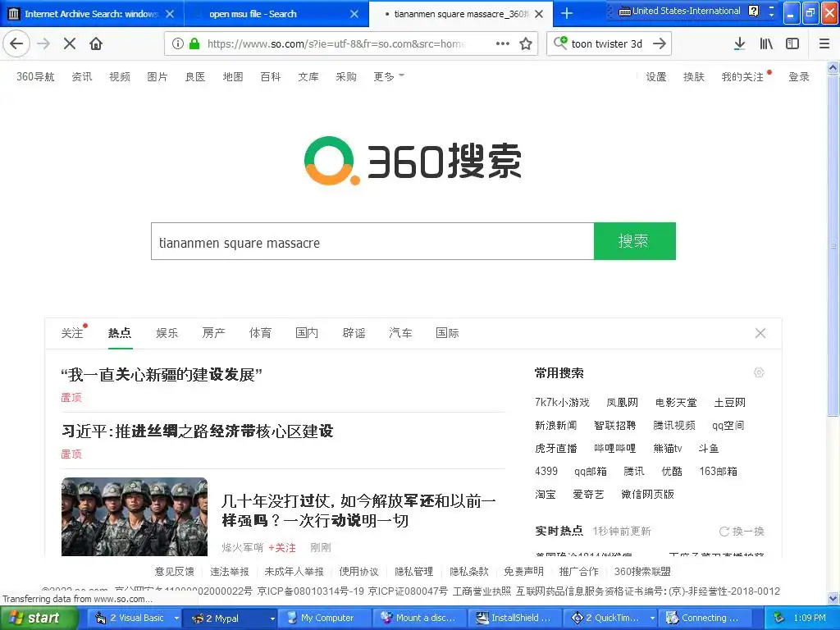Image resolution: width=840 pixels, height=630 pixels.
Task: Click the tiananmen square massacre search field
Action: tap(372, 241)
